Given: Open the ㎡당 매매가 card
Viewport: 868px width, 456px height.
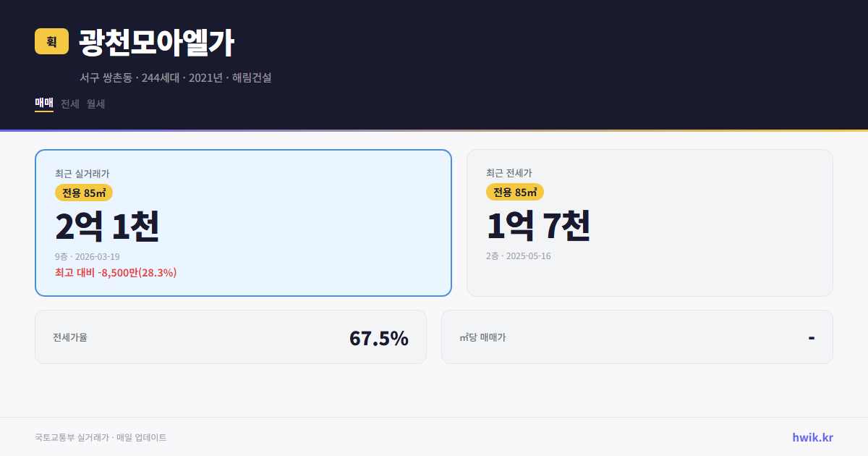Looking at the screenshot, I should pos(636,337).
